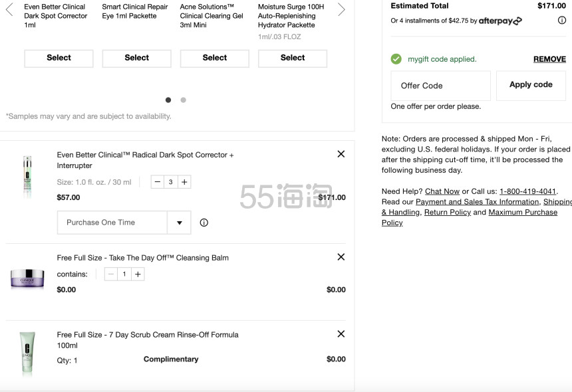Select Moisture Surge 100H Hydrator sample

tap(293, 58)
